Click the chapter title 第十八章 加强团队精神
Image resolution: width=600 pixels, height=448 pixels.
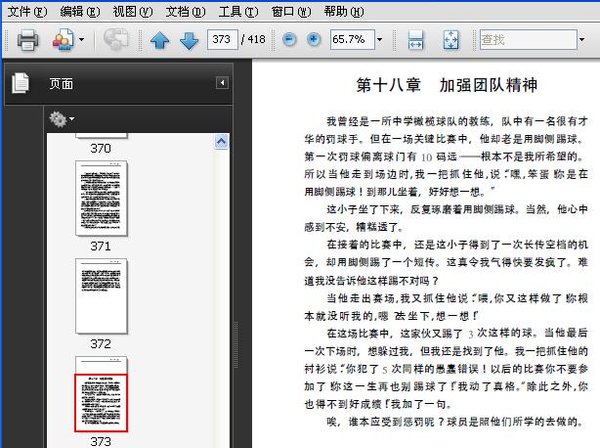point(447,85)
